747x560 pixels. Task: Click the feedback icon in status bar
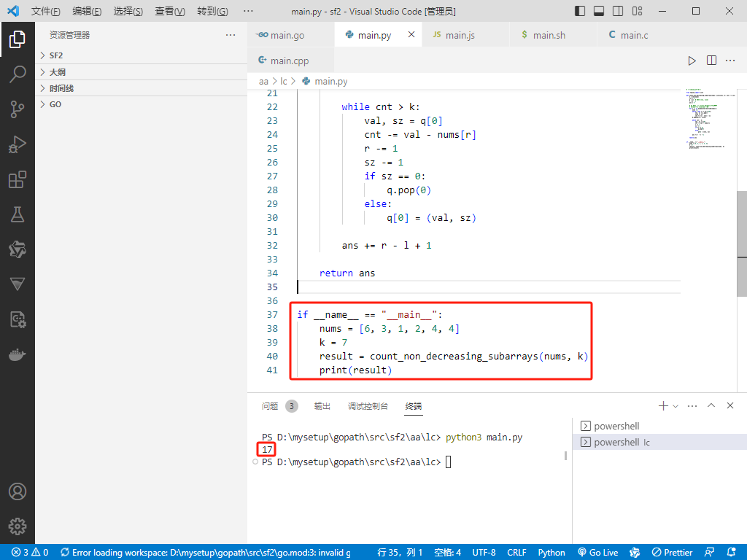709,552
